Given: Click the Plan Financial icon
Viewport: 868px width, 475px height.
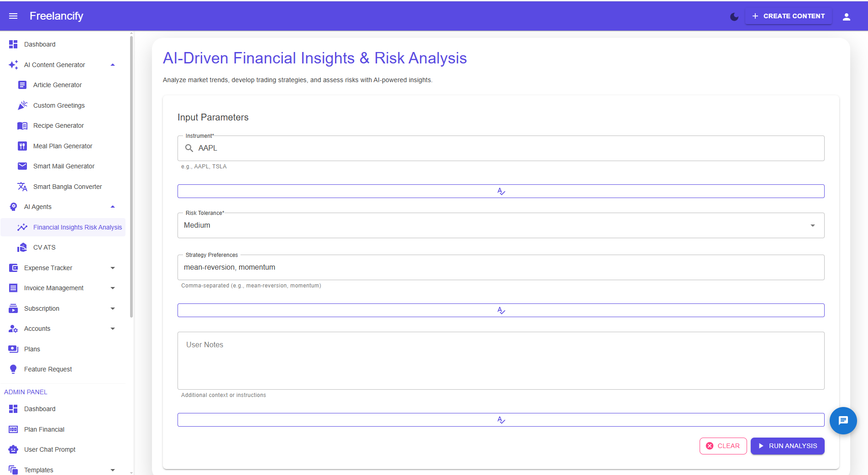Looking at the screenshot, I should pyautogui.click(x=13, y=429).
